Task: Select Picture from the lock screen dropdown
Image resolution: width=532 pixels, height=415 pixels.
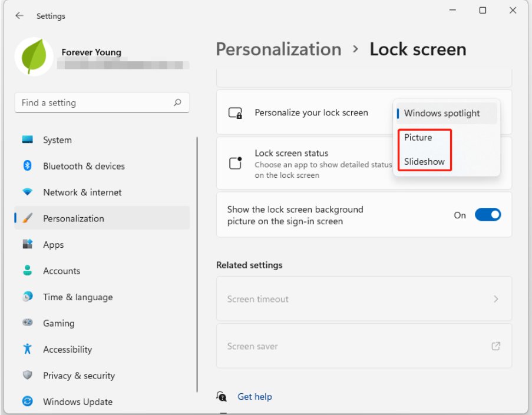Action: tap(418, 137)
